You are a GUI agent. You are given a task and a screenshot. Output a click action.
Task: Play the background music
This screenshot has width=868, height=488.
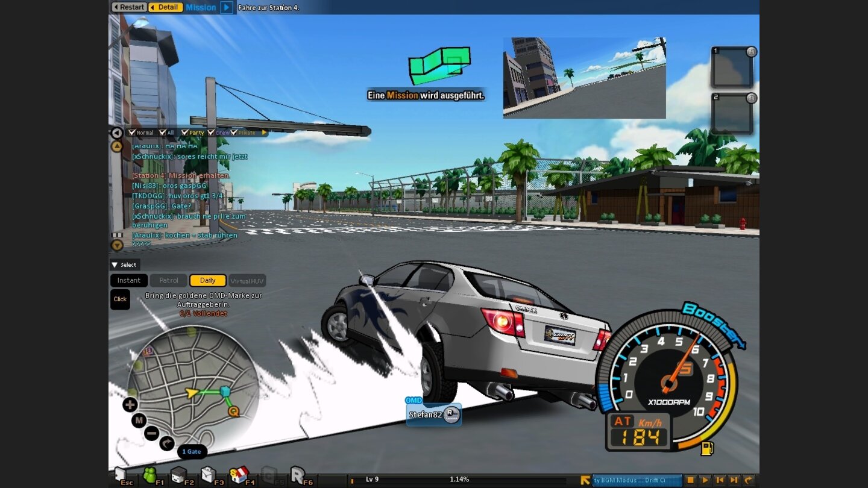705,480
